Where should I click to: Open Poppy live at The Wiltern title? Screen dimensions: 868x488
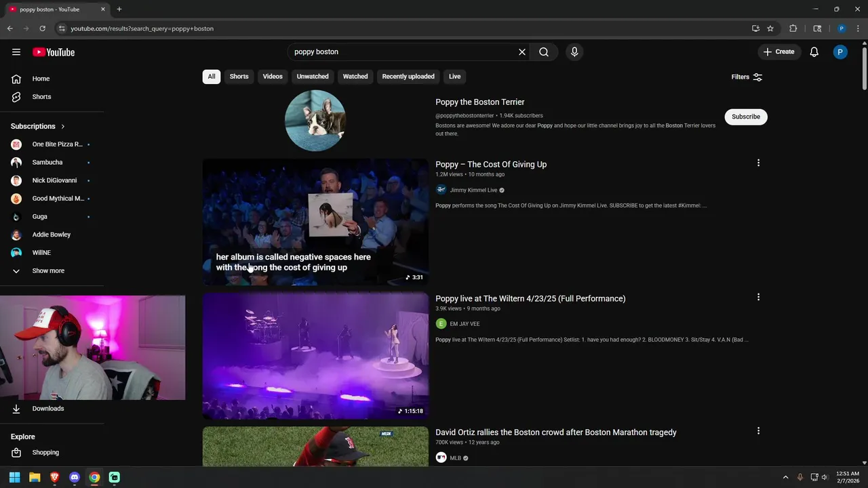tap(530, 299)
